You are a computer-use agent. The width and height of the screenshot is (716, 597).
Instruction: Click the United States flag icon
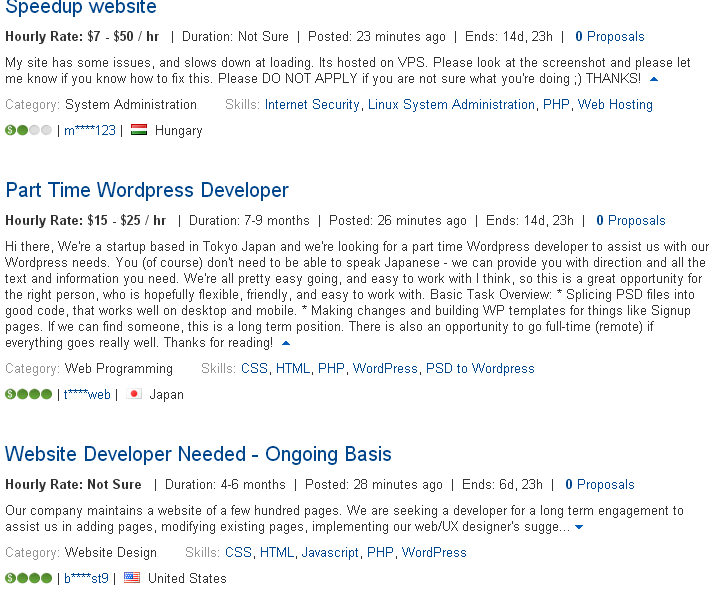click(132, 578)
